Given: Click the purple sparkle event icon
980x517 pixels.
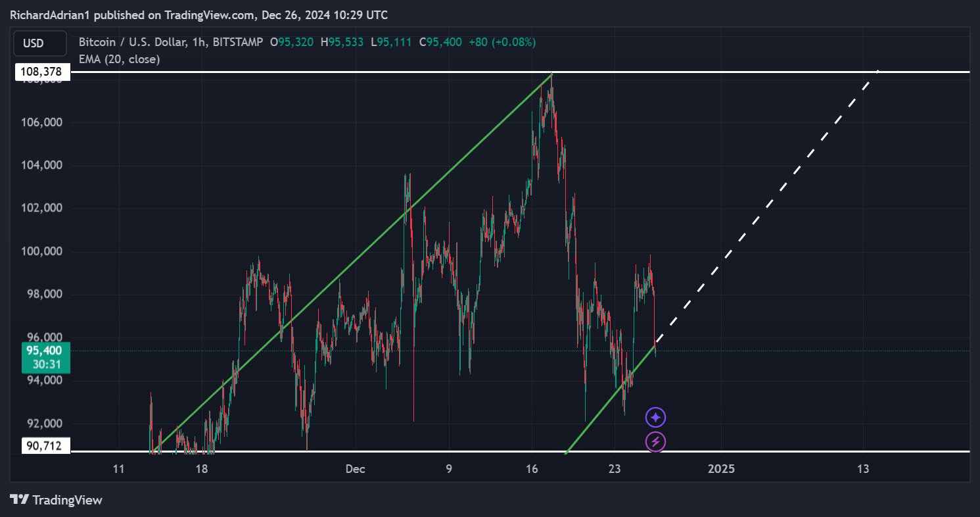Looking at the screenshot, I should click(655, 418).
